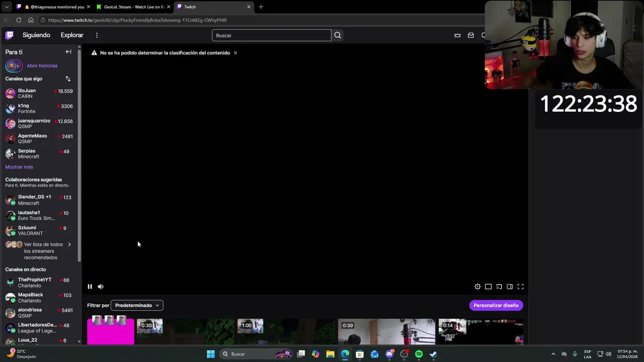Image resolution: width=644 pixels, height=362 pixels.
Task: Open LibertadoresDe... League of Legends channel
Action: pos(40,328)
